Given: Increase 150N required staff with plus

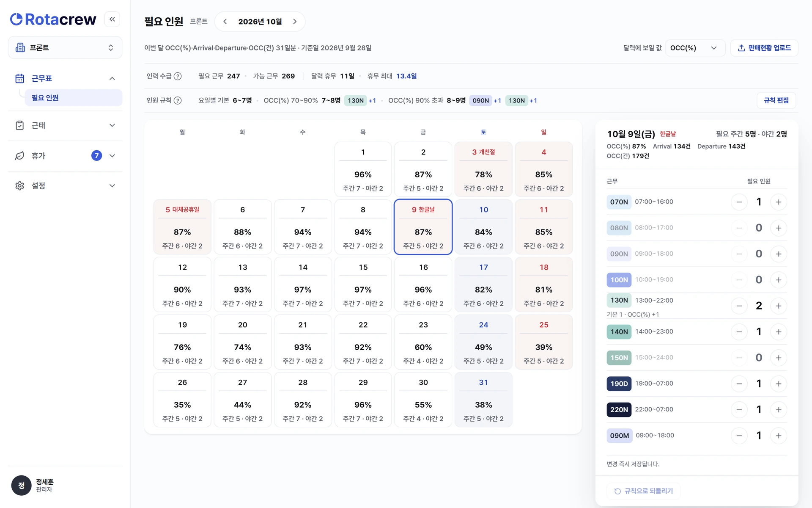Looking at the screenshot, I should (x=779, y=358).
